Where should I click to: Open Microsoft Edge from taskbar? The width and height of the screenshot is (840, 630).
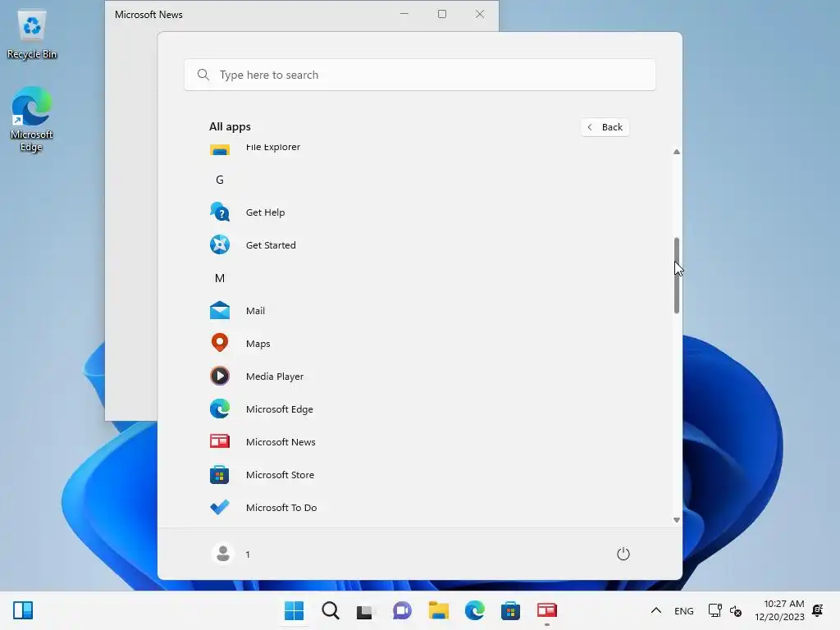pos(475,610)
